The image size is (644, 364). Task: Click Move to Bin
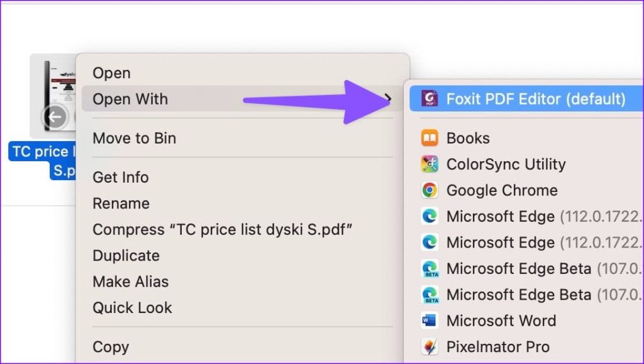coord(134,138)
